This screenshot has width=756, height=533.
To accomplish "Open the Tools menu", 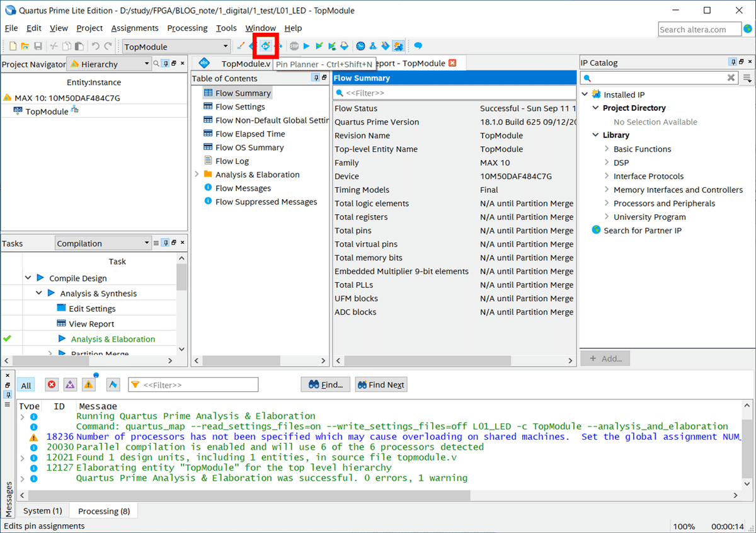I will [x=226, y=28].
